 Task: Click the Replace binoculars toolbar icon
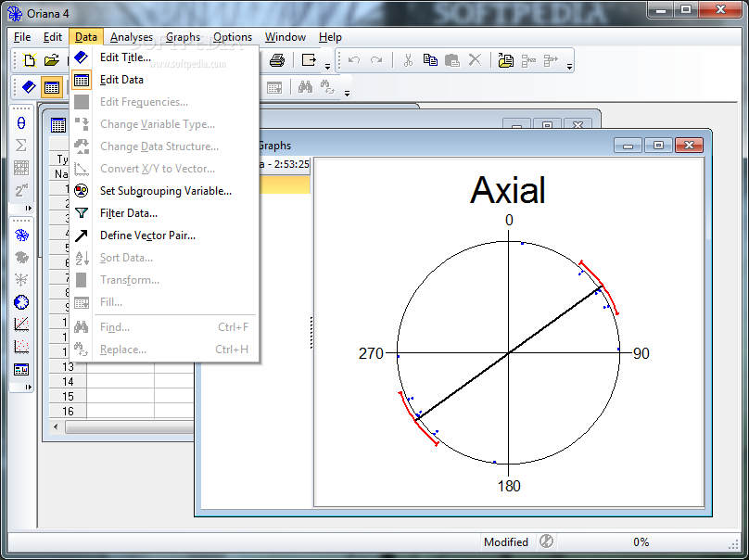click(x=327, y=87)
